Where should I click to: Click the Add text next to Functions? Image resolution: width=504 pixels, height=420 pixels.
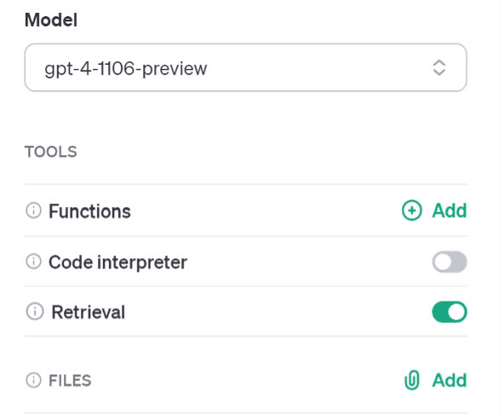[x=449, y=210]
